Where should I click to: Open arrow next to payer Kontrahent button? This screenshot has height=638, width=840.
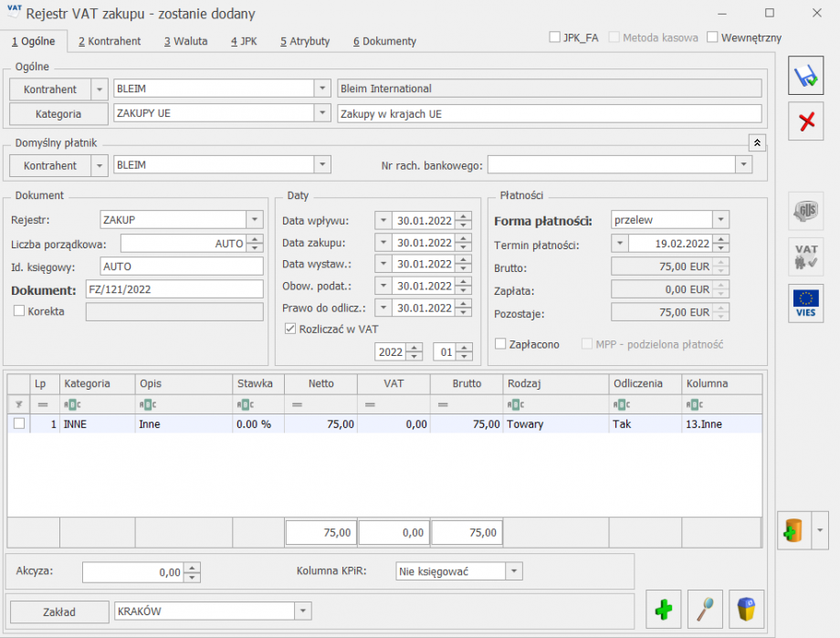pos(100,165)
